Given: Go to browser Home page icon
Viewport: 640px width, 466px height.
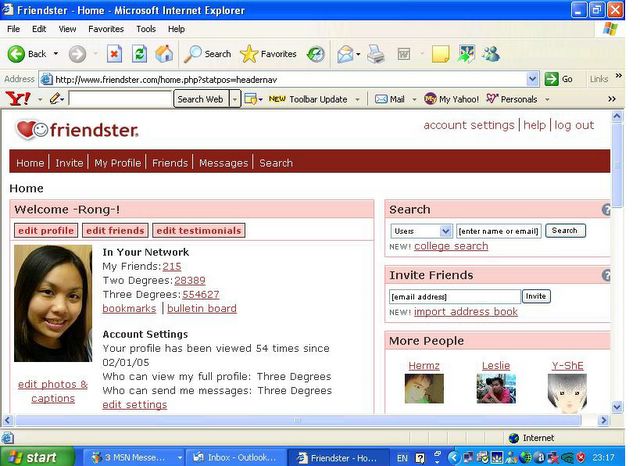Looking at the screenshot, I should [164, 54].
